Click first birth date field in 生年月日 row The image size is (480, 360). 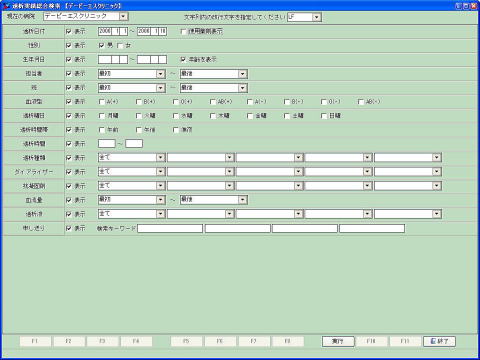[105, 60]
